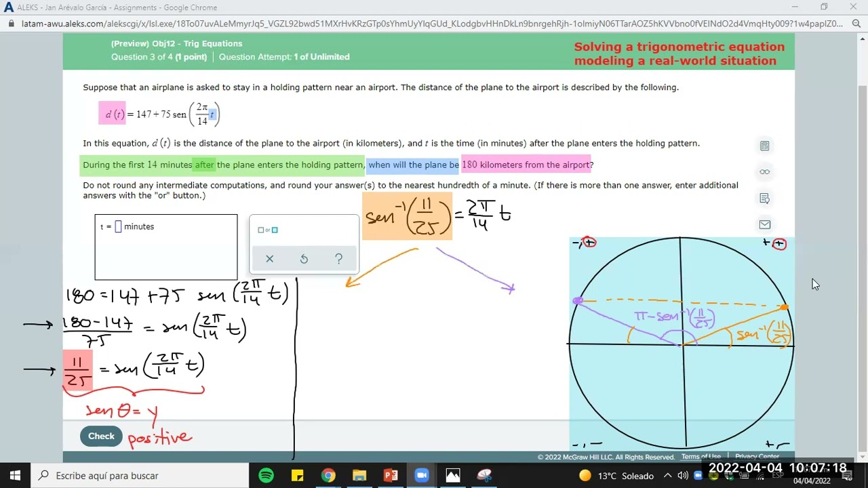Click the Windows taskbar search box
The width and height of the screenshot is (868, 488).
tap(142, 475)
